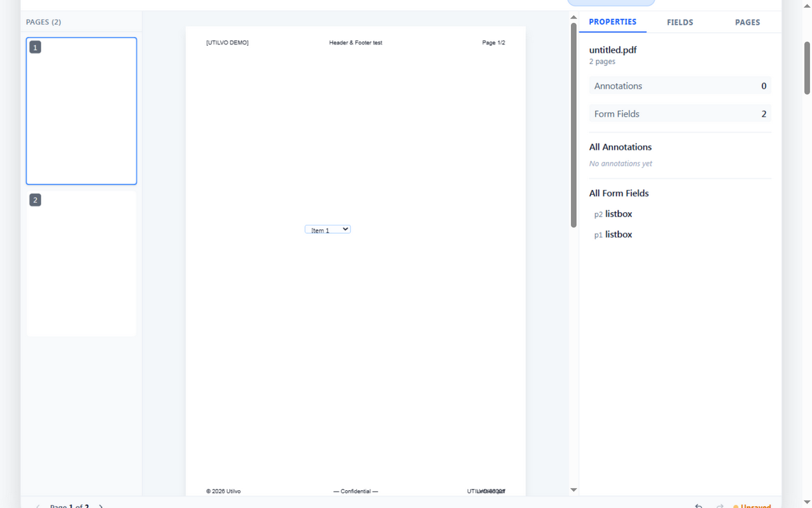
Task: Switch to the FIELDS tab
Action: [x=680, y=22]
